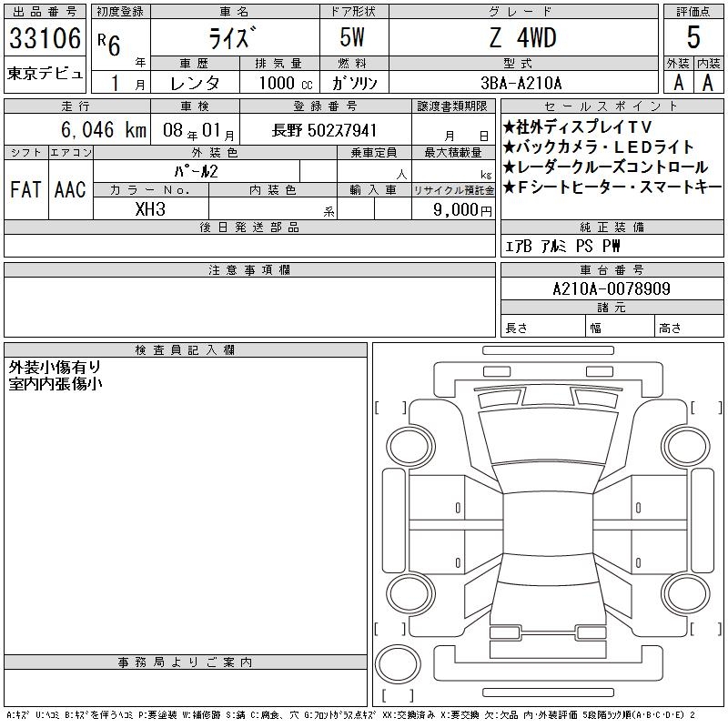The image size is (728, 728).
Task: Click the リサイクル預託金 label
Action: pyautogui.click(x=453, y=190)
